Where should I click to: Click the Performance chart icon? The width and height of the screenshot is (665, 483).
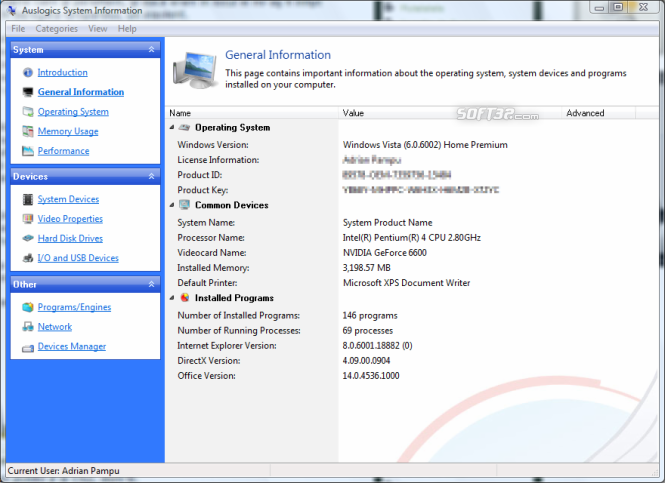(28, 151)
